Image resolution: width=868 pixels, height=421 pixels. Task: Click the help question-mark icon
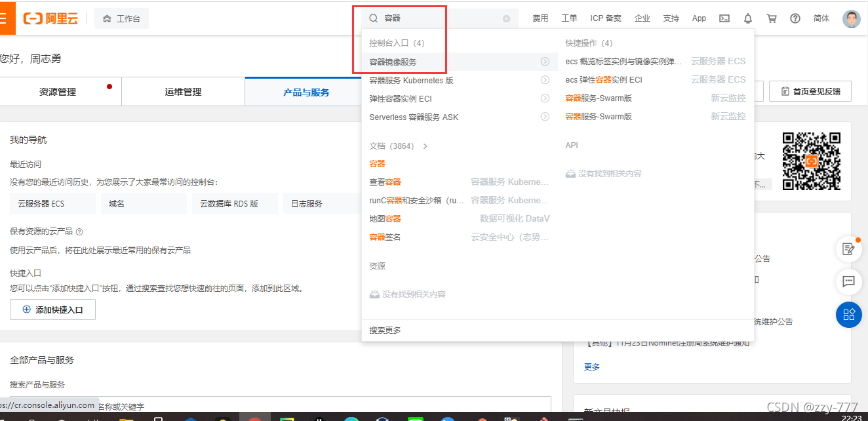[x=795, y=18]
